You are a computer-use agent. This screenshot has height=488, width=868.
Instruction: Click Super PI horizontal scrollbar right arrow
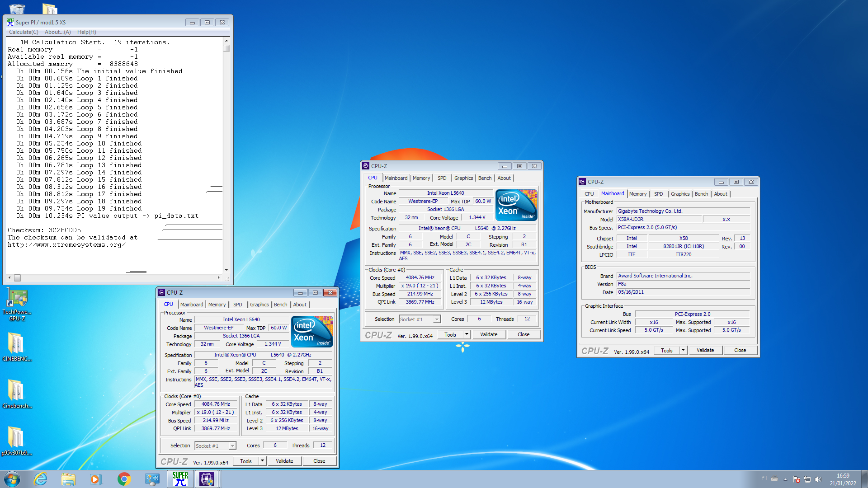click(x=219, y=278)
